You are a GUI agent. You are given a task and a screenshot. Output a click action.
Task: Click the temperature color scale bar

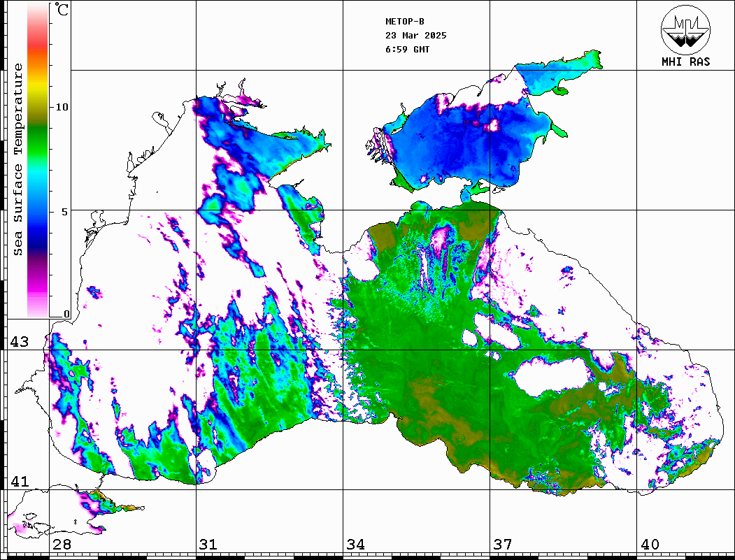38,160
